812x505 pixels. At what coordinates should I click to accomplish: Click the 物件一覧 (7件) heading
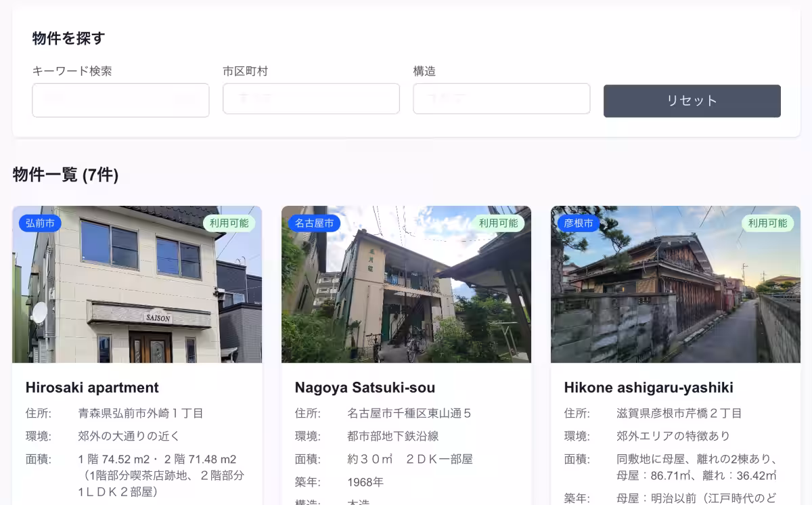66,175
